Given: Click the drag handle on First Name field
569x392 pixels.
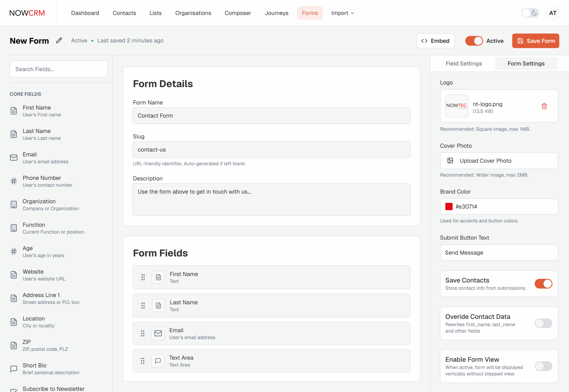Looking at the screenshot, I should point(143,277).
